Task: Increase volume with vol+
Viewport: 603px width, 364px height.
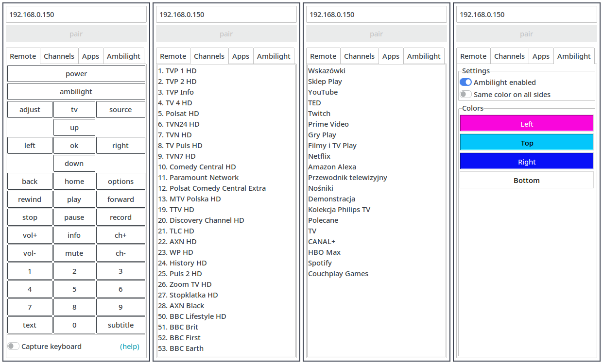Action: coord(30,235)
